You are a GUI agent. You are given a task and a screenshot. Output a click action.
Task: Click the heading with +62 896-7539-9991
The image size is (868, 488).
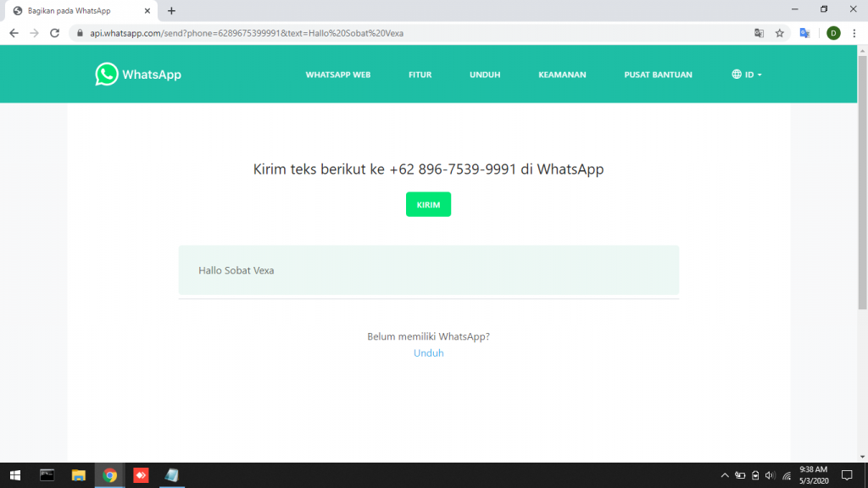428,169
